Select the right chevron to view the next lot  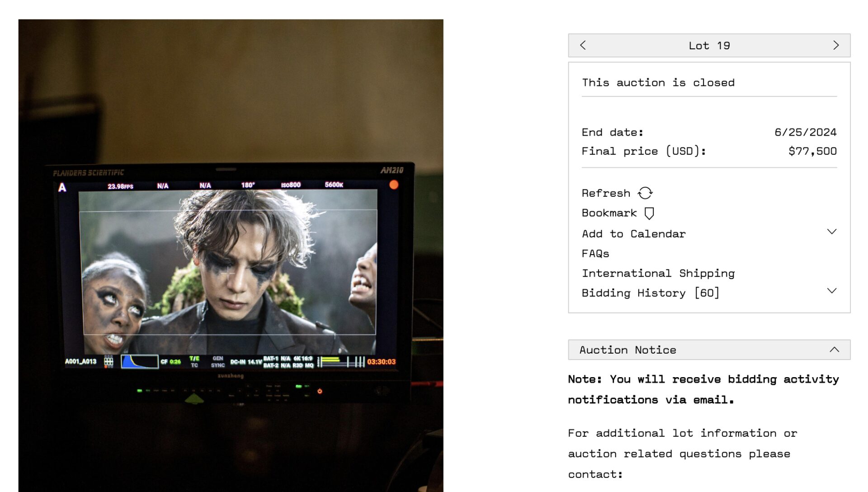click(x=836, y=45)
